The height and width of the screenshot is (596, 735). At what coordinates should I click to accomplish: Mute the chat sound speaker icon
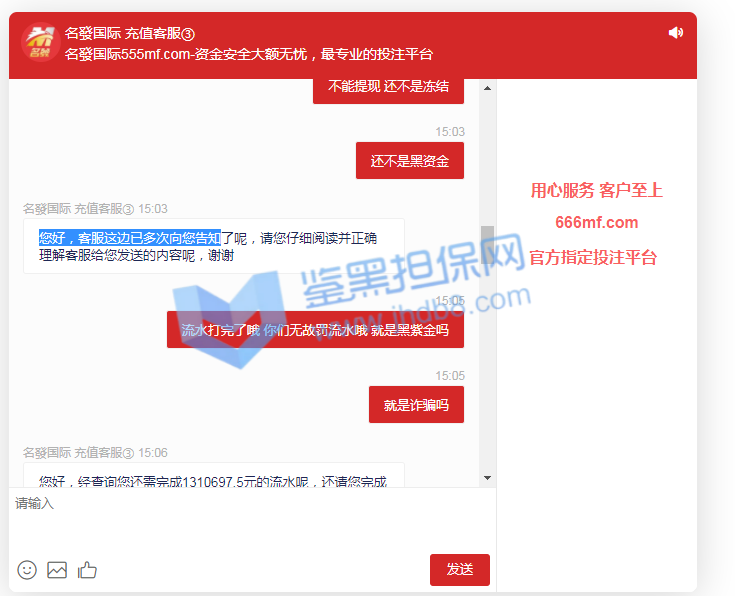(x=676, y=33)
